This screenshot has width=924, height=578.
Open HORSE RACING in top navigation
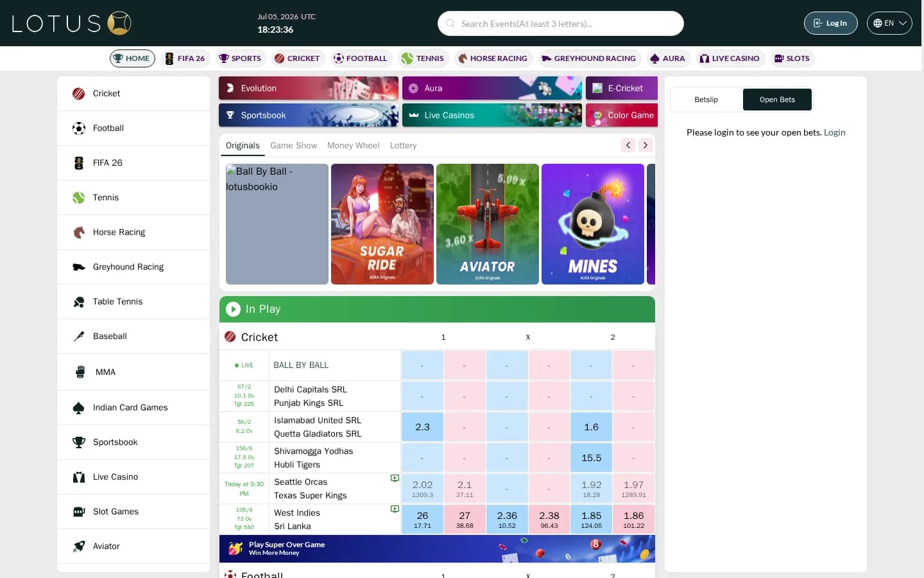coord(493,58)
